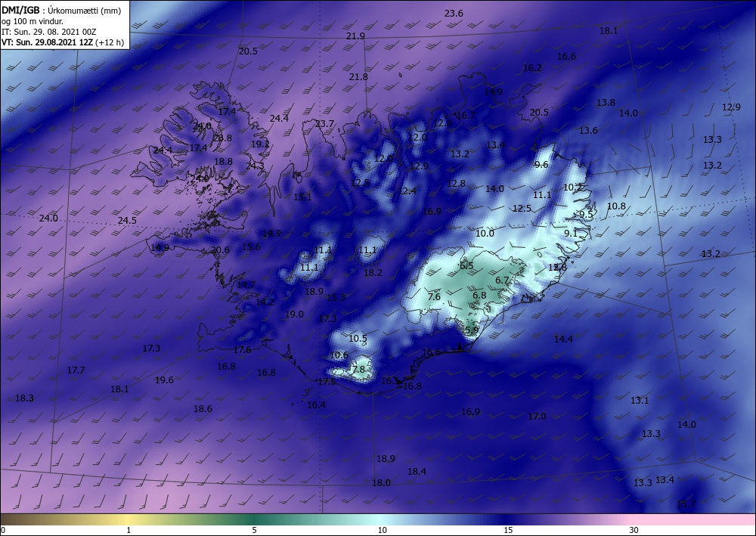Click the 9.1 value

tap(571, 234)
